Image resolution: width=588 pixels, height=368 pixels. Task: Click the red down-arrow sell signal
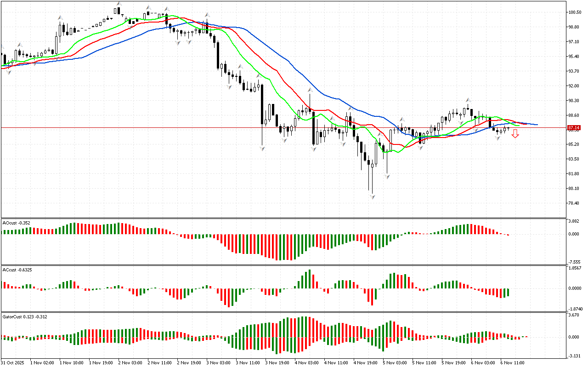[x=515, y=134]
